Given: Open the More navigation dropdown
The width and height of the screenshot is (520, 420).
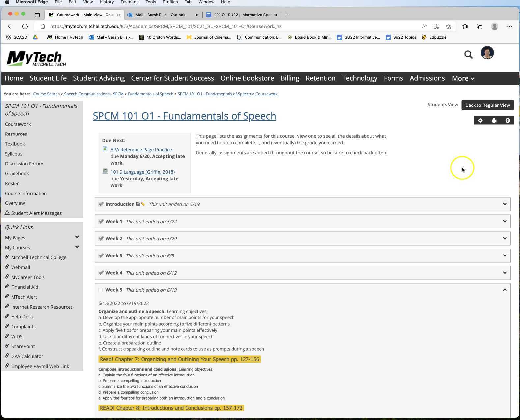Looking at the screenshot, I should pos(463,78).
